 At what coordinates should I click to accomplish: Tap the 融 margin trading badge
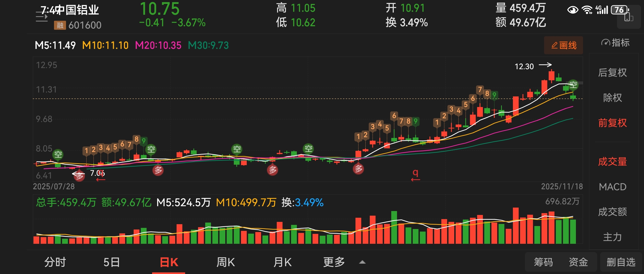pos(60,25)
